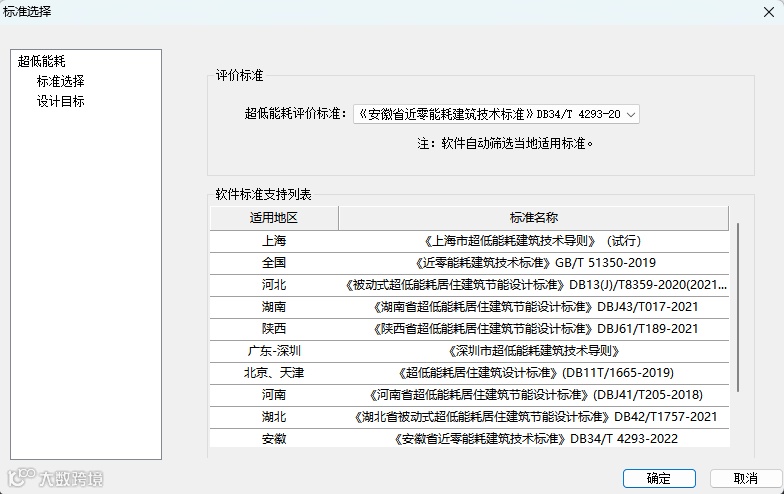Close the 标准选择 dialog window

coord(768,12)
